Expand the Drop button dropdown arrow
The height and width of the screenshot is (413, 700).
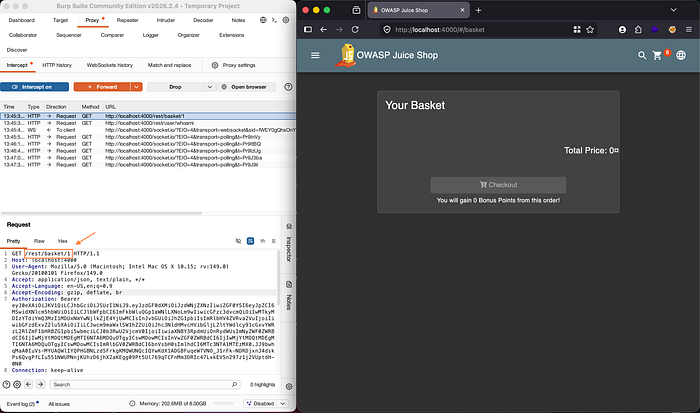210,87
